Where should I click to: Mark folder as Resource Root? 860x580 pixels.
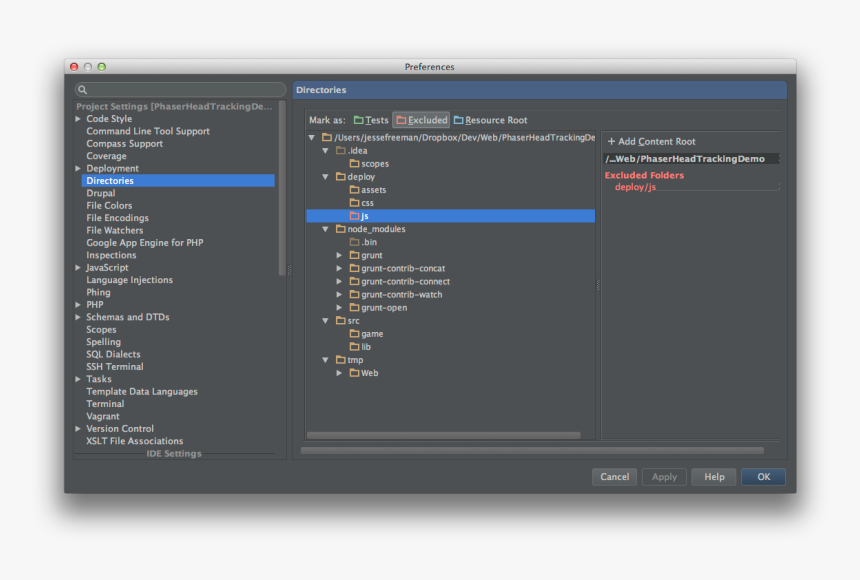click(x=491, y=119)
